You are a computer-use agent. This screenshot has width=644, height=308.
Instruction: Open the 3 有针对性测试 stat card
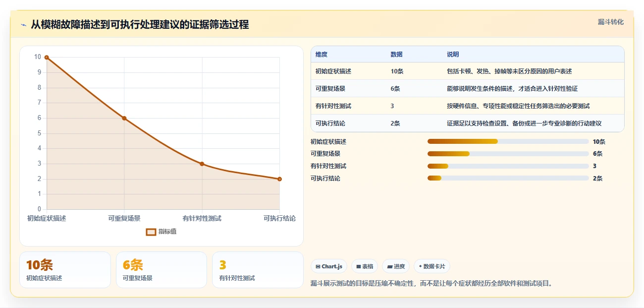coord(258,270)
